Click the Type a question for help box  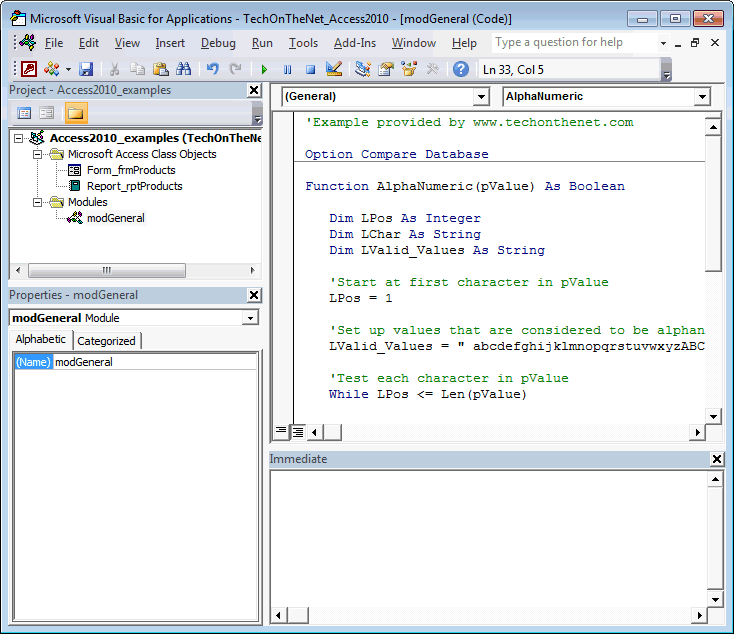coord(574,43)
